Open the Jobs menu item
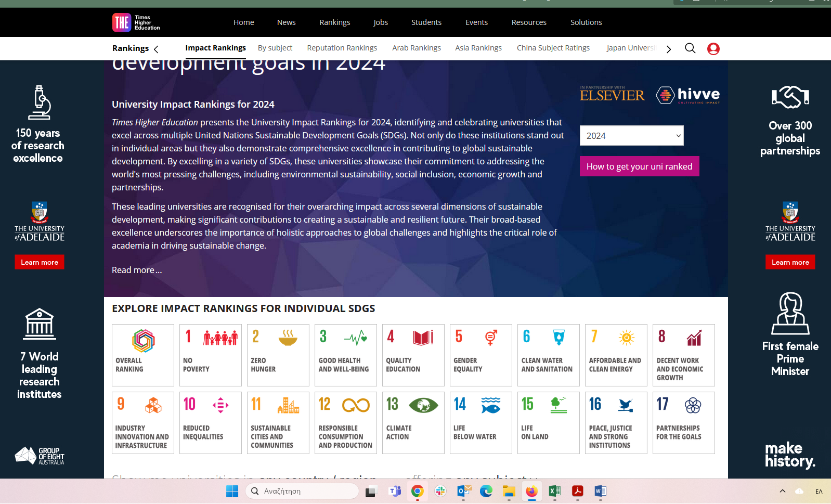 [380, 22]
